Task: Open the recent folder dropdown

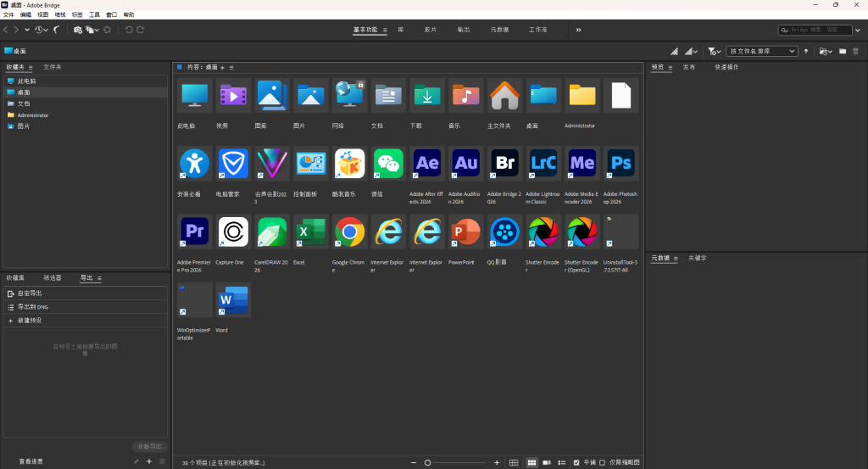Action: [826, 52]
